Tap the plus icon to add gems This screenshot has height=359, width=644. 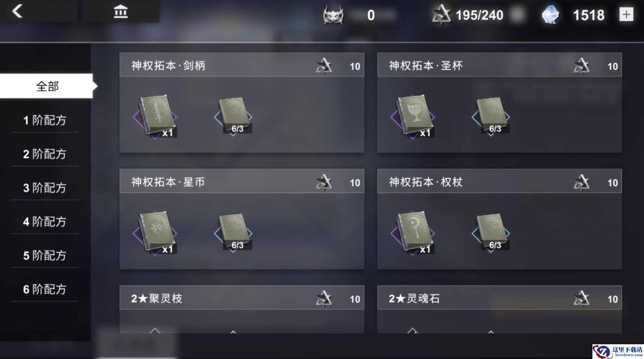(626, 15)
